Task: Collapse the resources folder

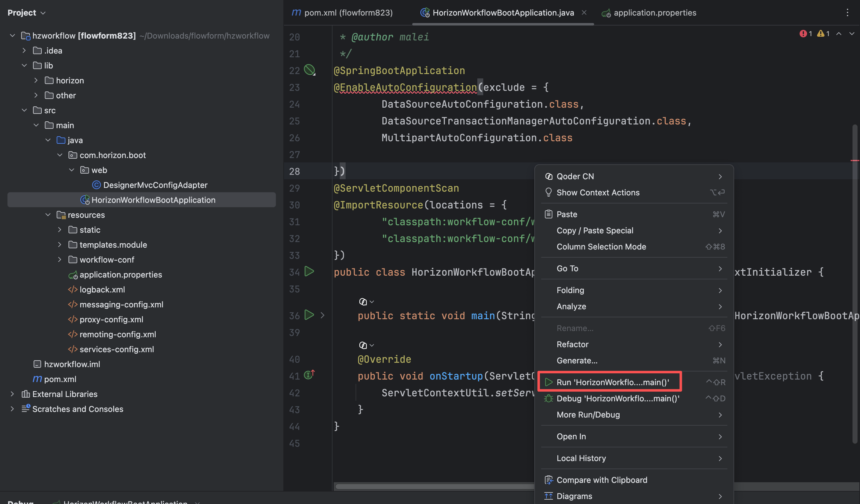Action: [48, 215]
